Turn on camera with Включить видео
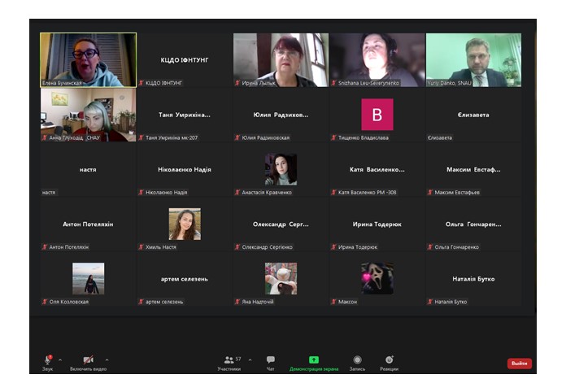Screen dimensions: 566x392 click(x=88, y=359)
